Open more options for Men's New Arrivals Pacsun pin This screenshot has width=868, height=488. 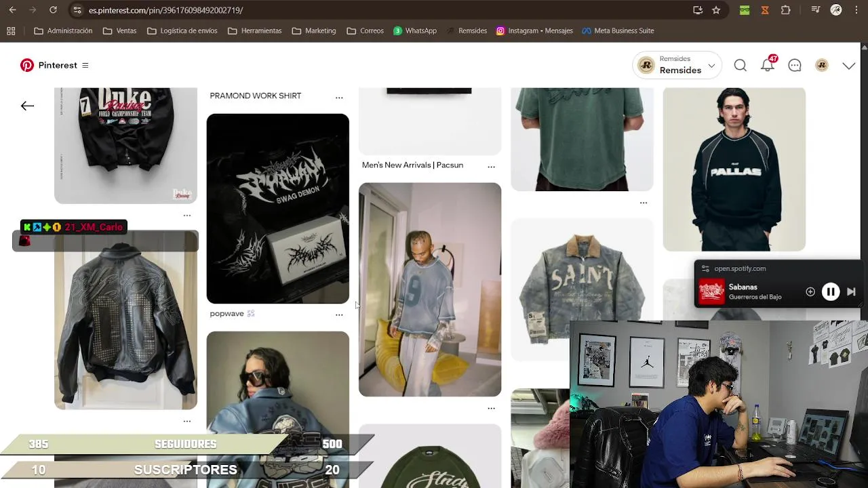[491, 167]
